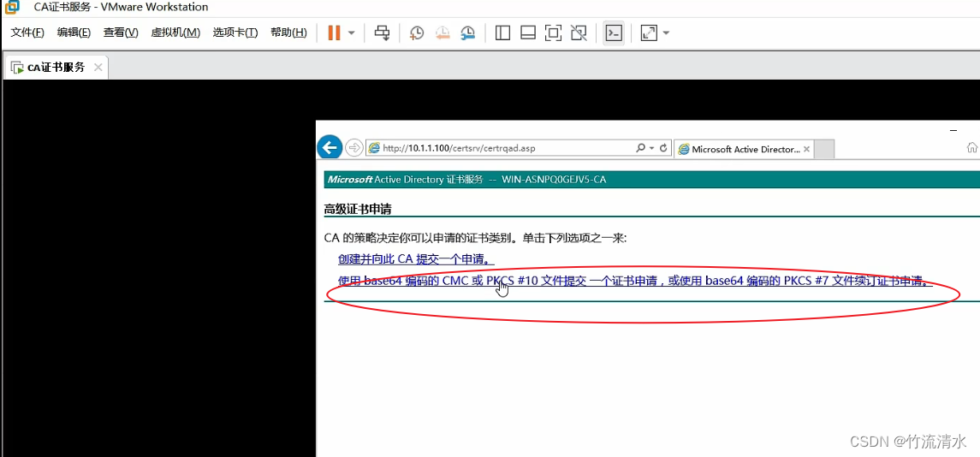Click the IE forward arrow button

click(x=353, y=148)
